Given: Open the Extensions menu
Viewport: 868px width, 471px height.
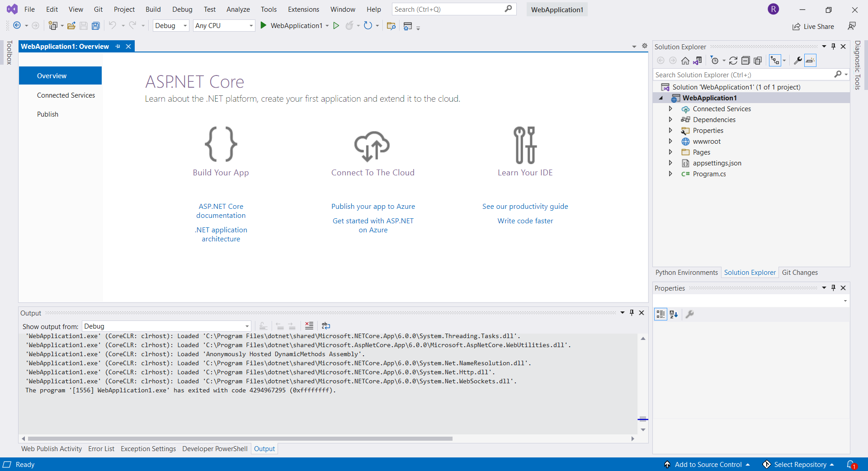Looking at the screenshot, I should [303, 9].
